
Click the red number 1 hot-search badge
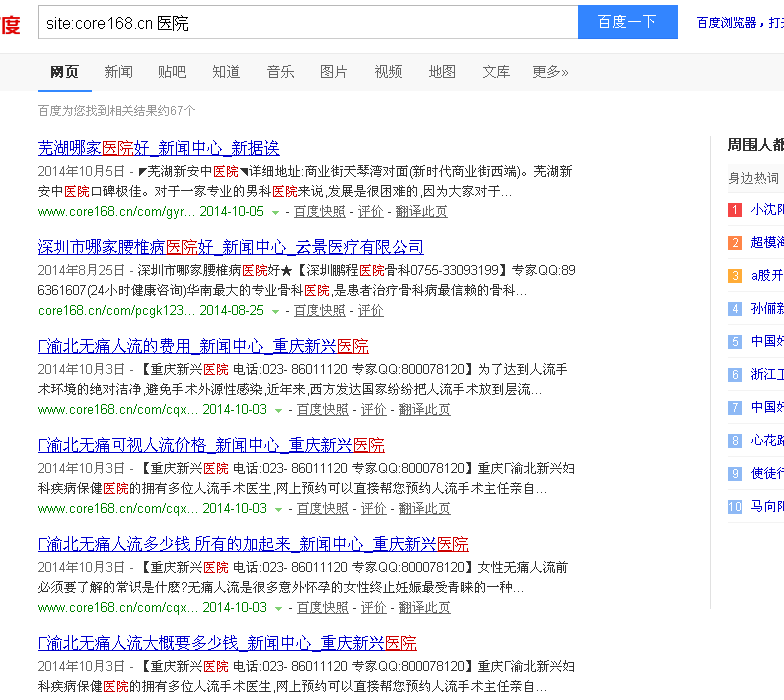[x=735, y=210]
